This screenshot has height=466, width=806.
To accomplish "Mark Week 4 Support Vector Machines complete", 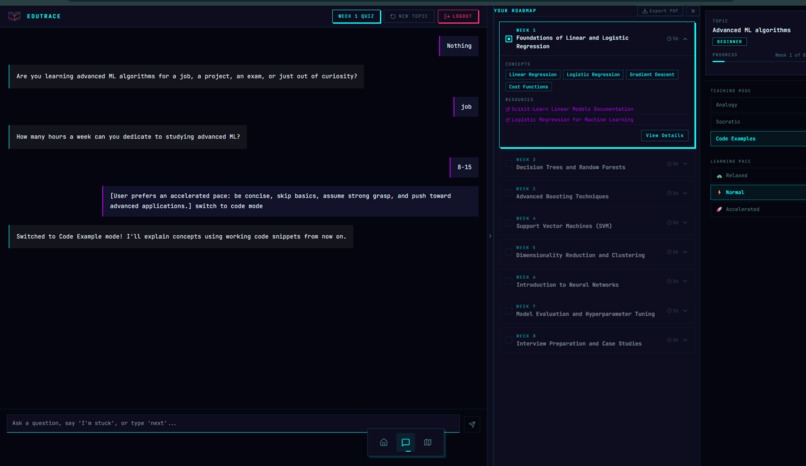I will [x=508, y=222].
